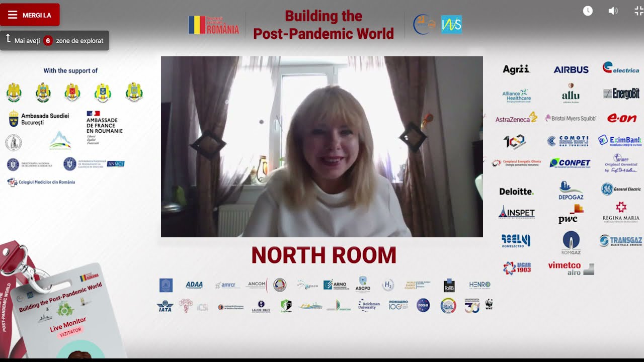The height and width of the screenshot is (362, 644).
Task: Click the EximBank sponsor logo
Action: pyautogui.click(x=620, y=140)
